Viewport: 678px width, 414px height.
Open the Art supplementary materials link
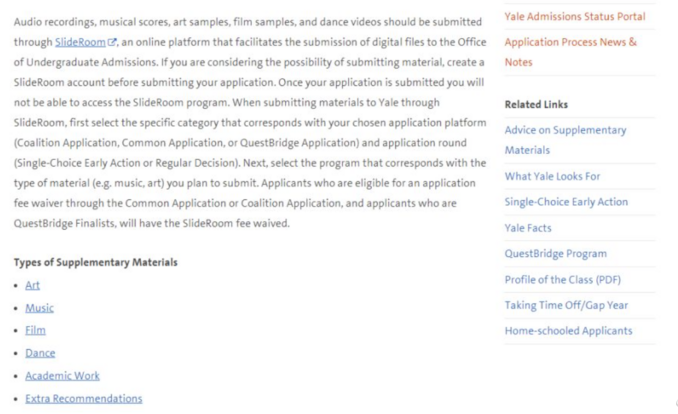[32, 285]
